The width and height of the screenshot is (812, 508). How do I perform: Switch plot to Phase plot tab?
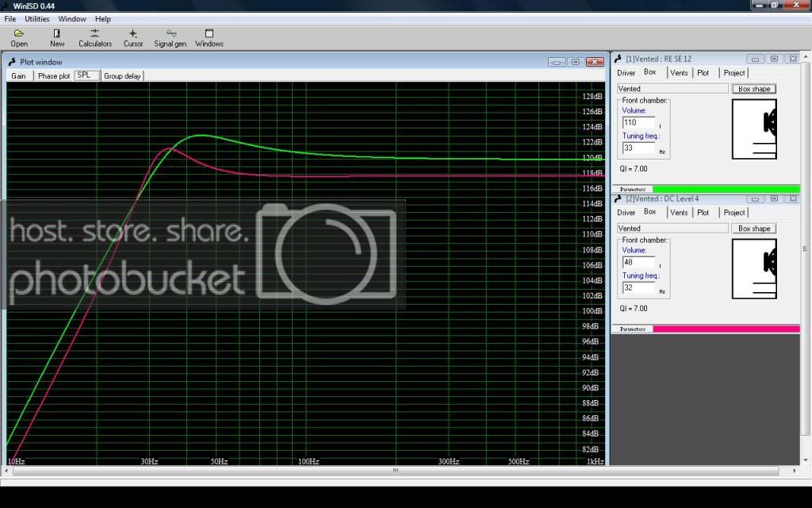(53, 76)
